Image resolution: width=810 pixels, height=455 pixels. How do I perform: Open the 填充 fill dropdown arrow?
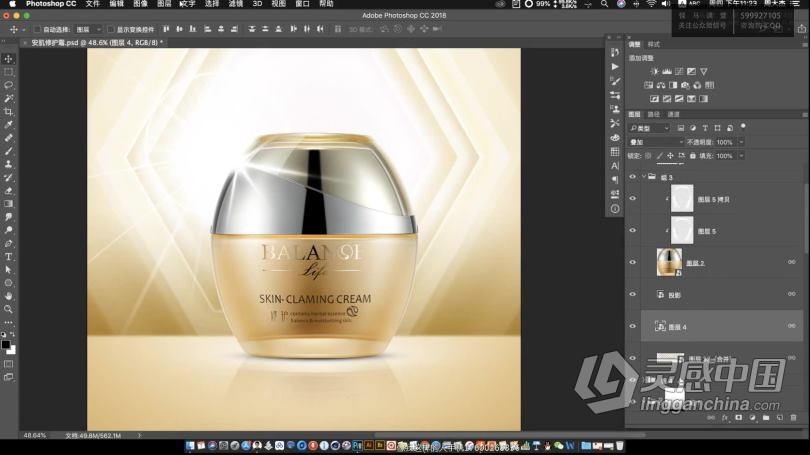tap(741, 156)
